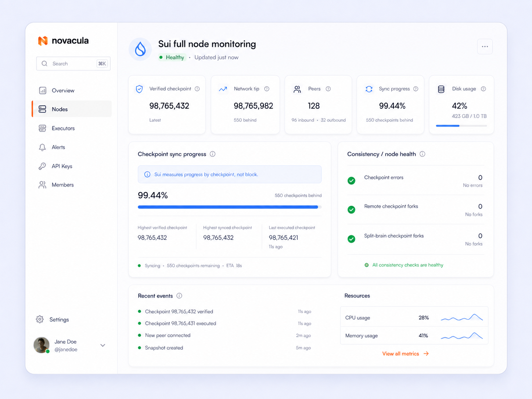This screenshot has width=532, height=399.
Task: Click the Search input field
Action: pos(73,64)
